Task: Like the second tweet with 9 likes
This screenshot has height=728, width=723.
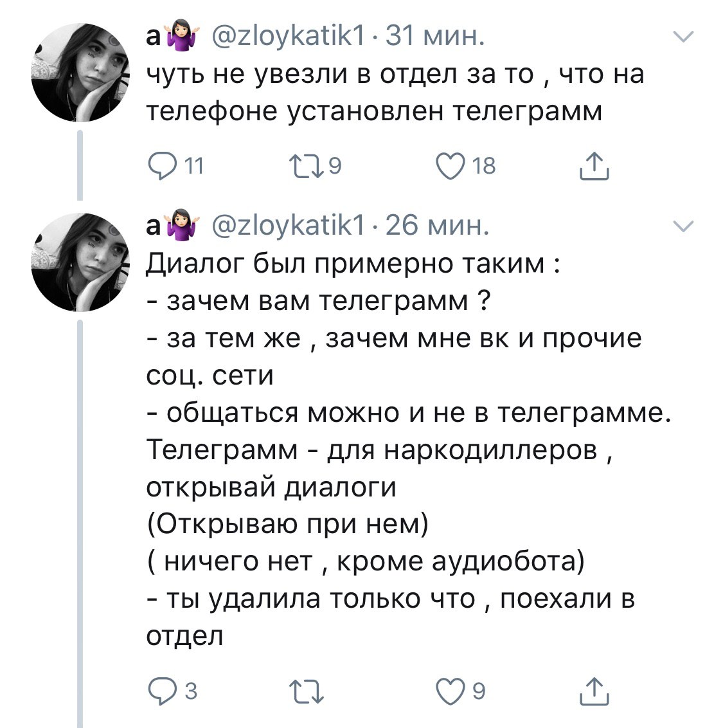Action: click(449, 692)
